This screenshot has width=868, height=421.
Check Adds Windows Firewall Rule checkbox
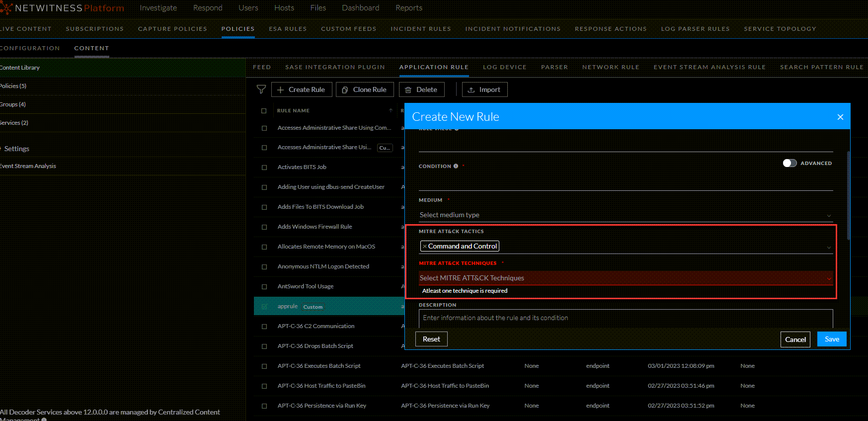click(x=264, y=227)
